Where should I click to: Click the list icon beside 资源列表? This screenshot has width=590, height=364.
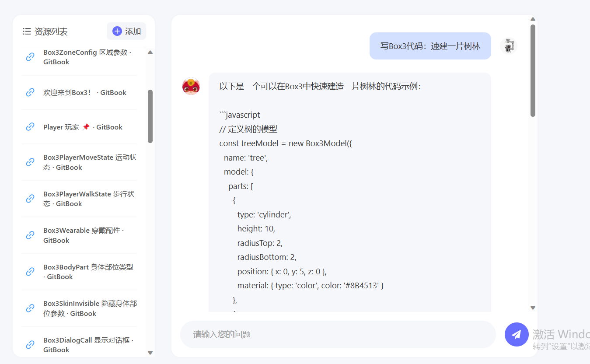coord(27,31)
